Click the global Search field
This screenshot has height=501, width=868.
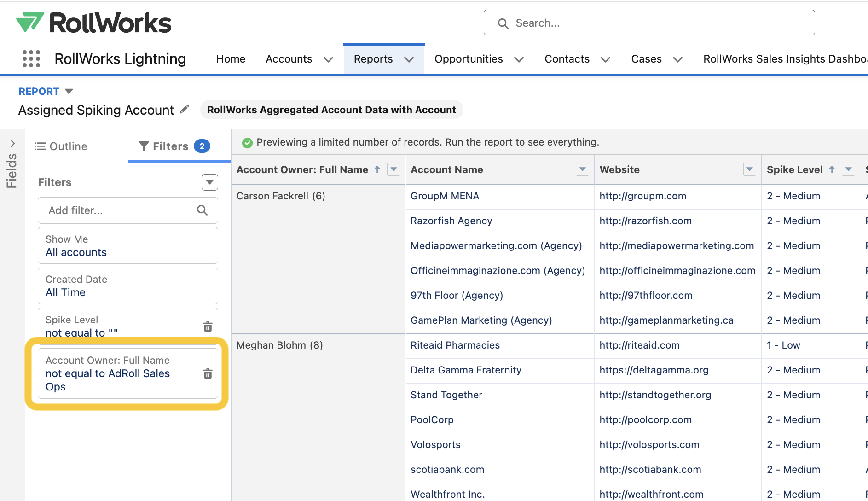click(x=649, y=23)
